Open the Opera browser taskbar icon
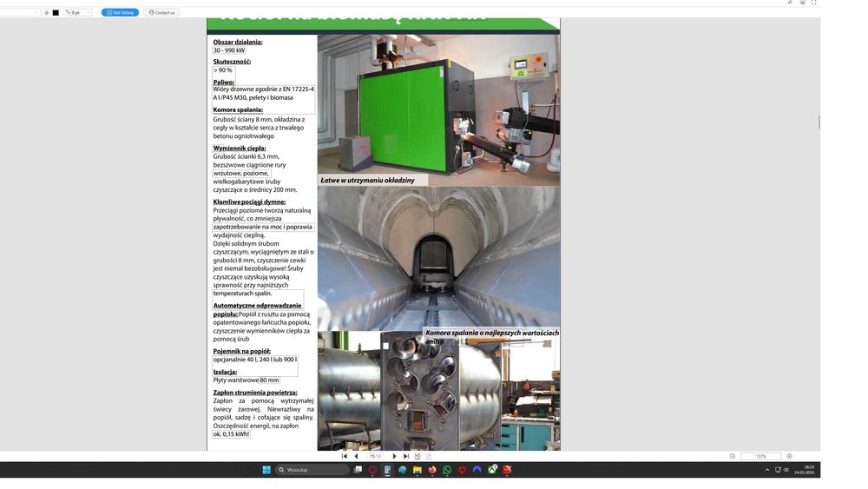 click(372, 470)
